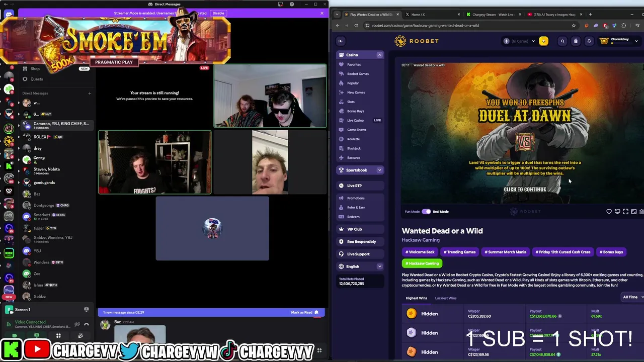Disconnect from the Discord voice call

[x=87, y=324]
